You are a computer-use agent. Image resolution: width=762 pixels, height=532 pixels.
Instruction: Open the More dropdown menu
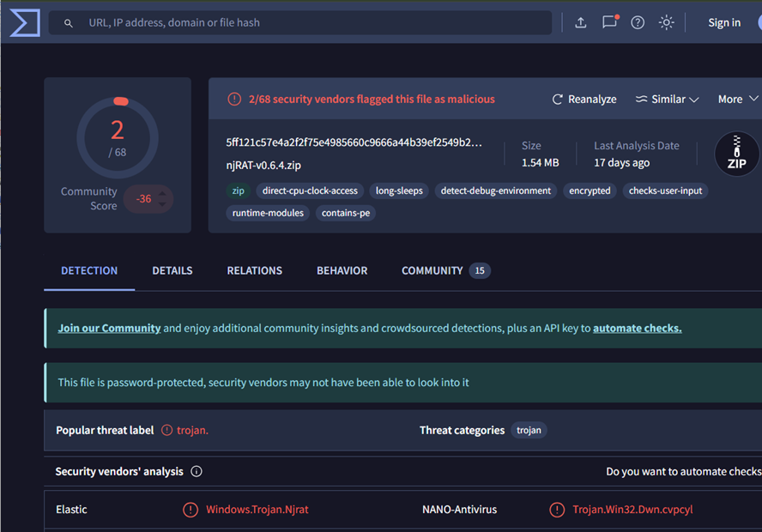coord(738,100)
